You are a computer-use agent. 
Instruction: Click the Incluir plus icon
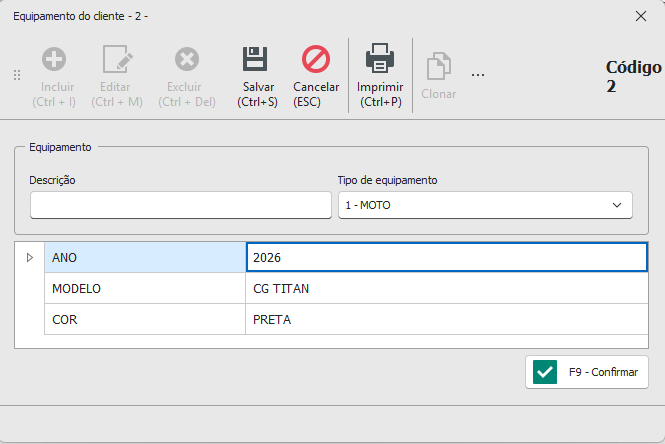(54, 59)
